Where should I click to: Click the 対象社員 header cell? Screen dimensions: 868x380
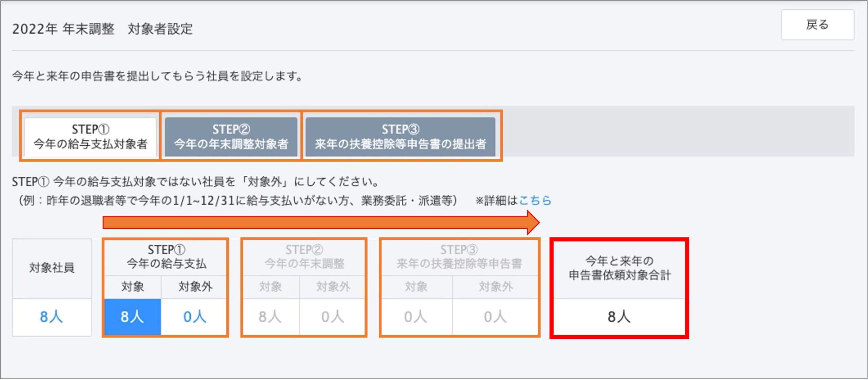pos(52,268)
